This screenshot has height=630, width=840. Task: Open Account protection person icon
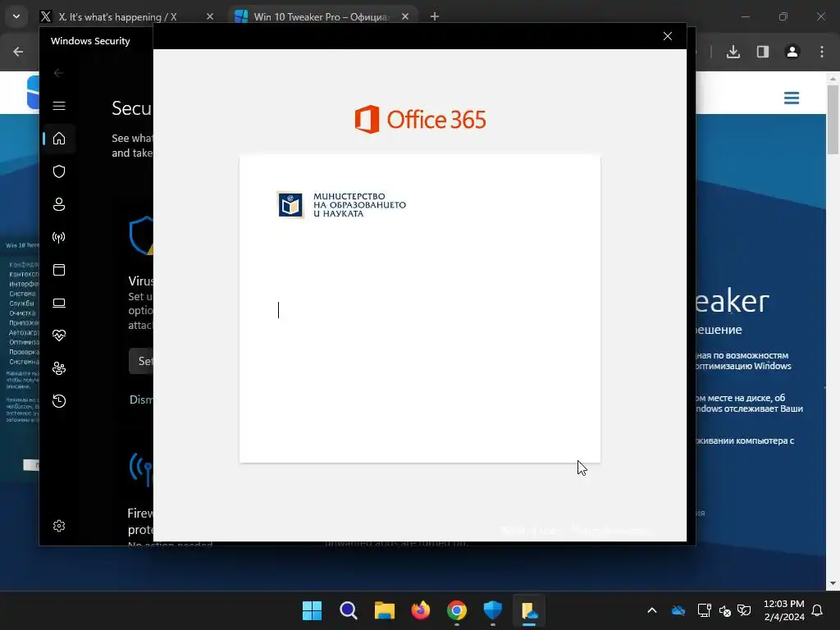(59, 204)
